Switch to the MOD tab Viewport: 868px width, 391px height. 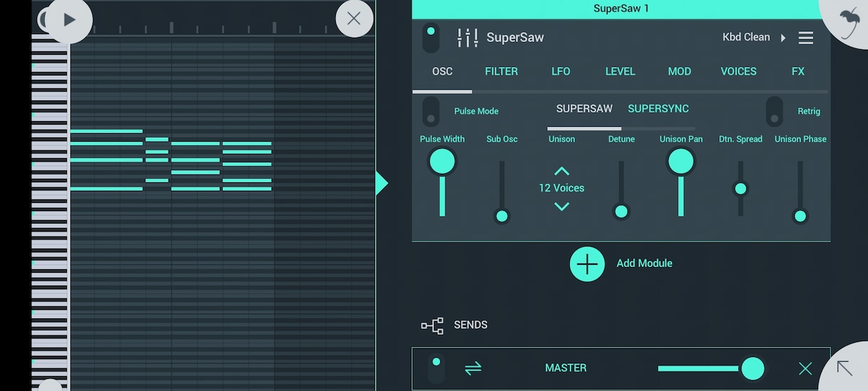click(x=679, y=71)
